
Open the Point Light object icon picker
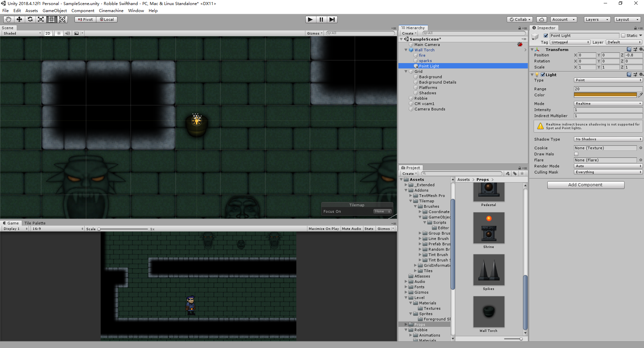535,36
